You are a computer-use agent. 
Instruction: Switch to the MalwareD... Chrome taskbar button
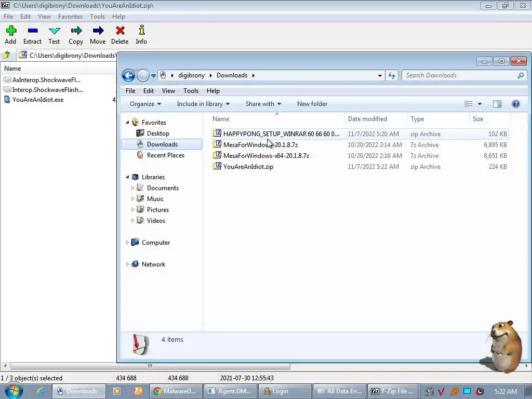(176, 391)
